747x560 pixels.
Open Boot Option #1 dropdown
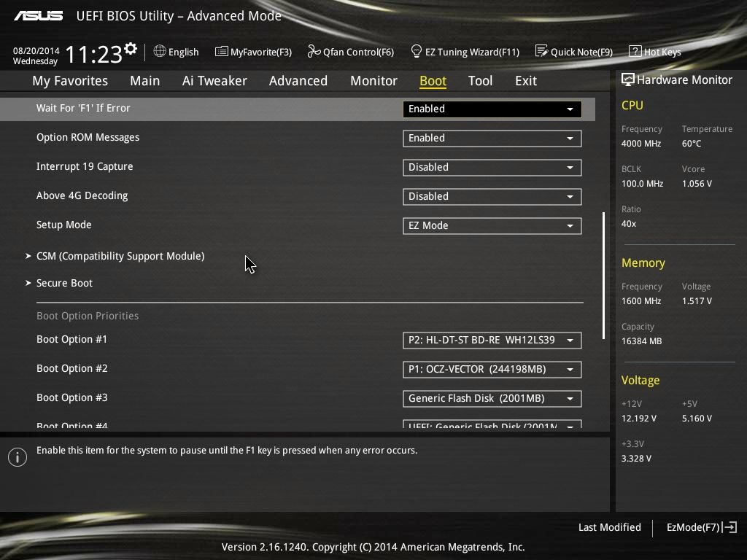click(492, 341)
